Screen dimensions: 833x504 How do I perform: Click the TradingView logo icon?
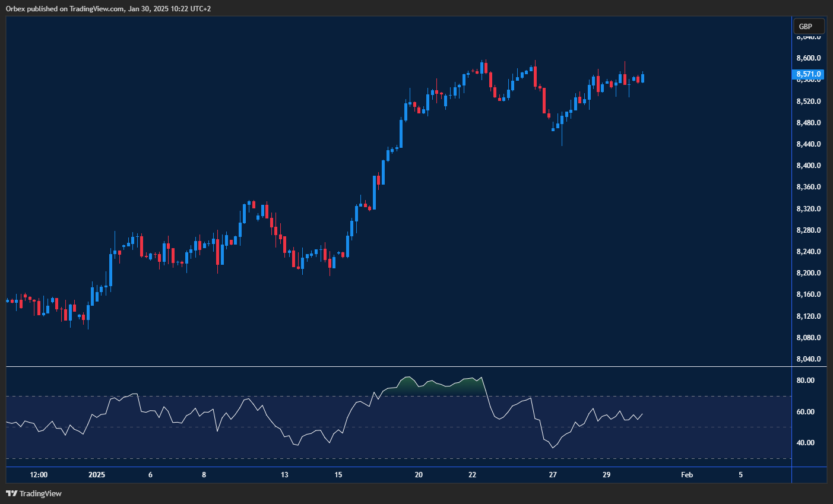pos(11,493)
